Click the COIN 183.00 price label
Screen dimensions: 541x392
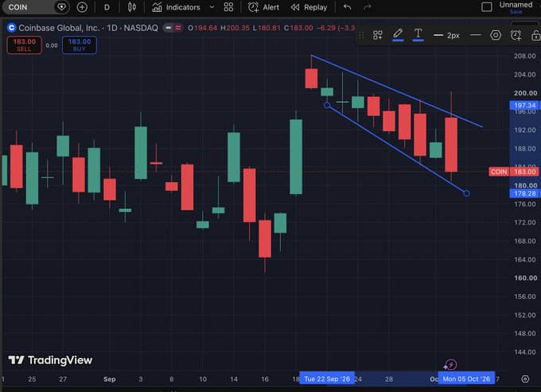[x=513, y=172]
